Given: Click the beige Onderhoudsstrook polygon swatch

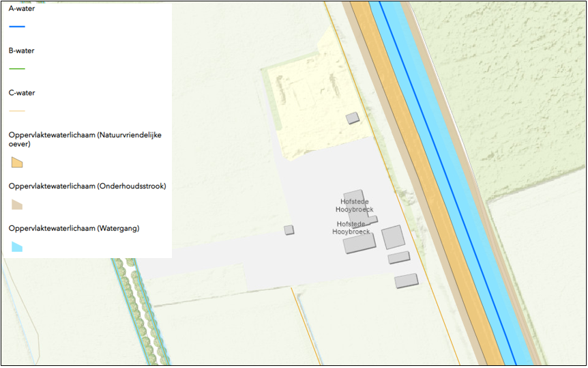Looking at the screenshot, I should tap(17, 205).
